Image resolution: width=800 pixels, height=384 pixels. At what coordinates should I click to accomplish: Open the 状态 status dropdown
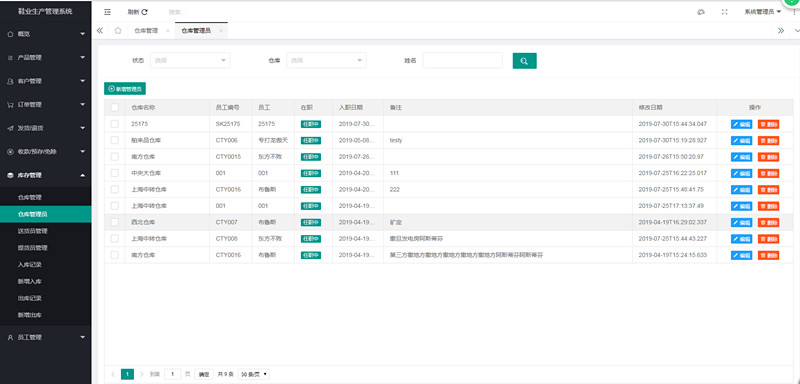190,60
